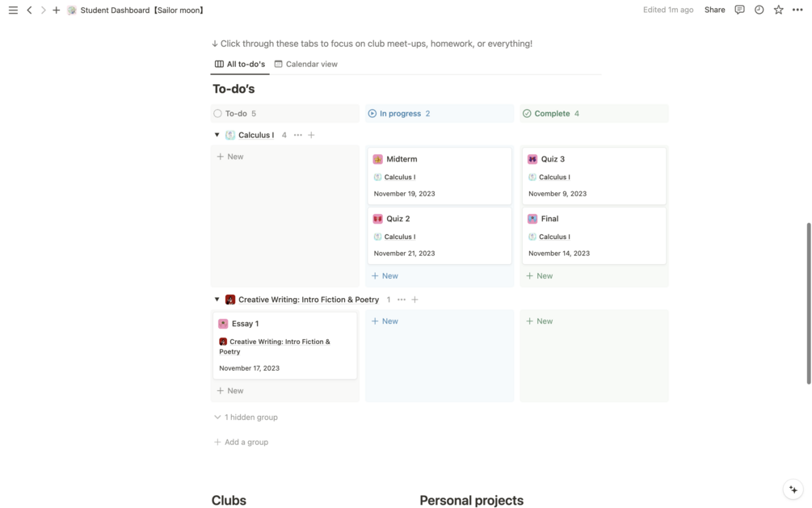Image resolution: width=812 pixels, height=508 pixels.
Task: Collapse the Calculus I group
Action: pyautogui.click(x=217, y=135)
